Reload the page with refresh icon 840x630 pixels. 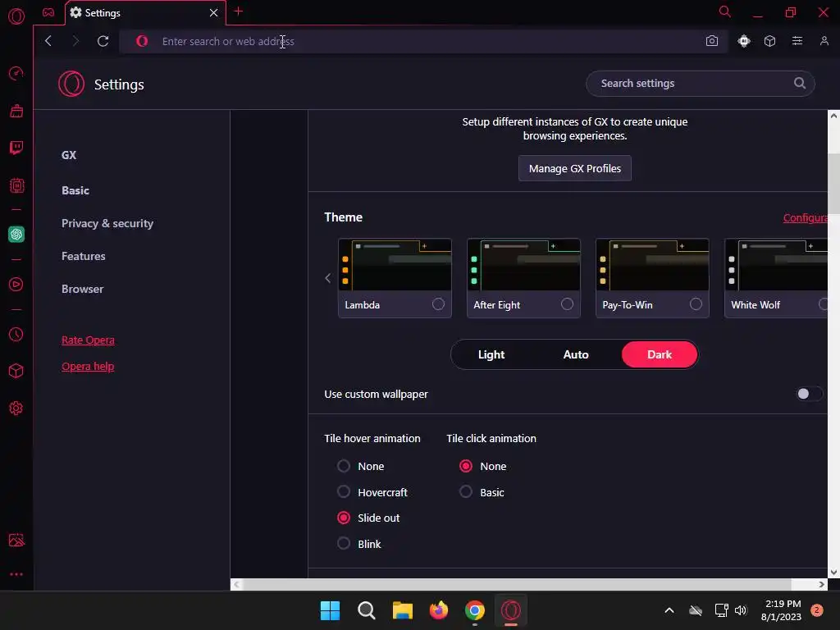(103, 41)
